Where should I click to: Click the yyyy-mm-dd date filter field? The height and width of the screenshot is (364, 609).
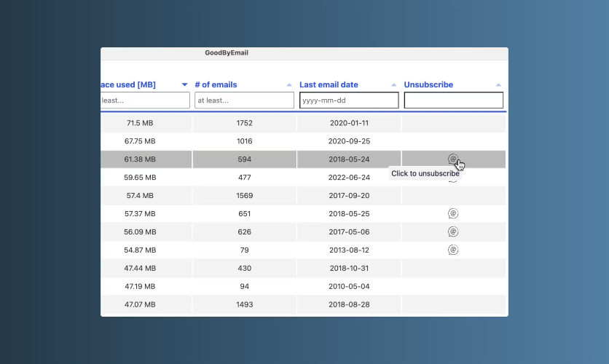[x=349, y=100]
